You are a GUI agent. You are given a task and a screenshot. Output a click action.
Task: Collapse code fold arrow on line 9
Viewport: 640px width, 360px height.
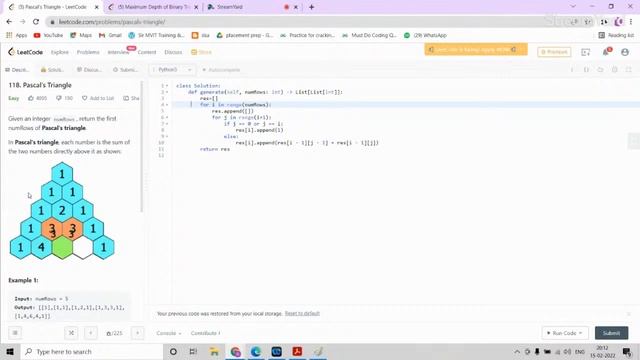point(167,136)
